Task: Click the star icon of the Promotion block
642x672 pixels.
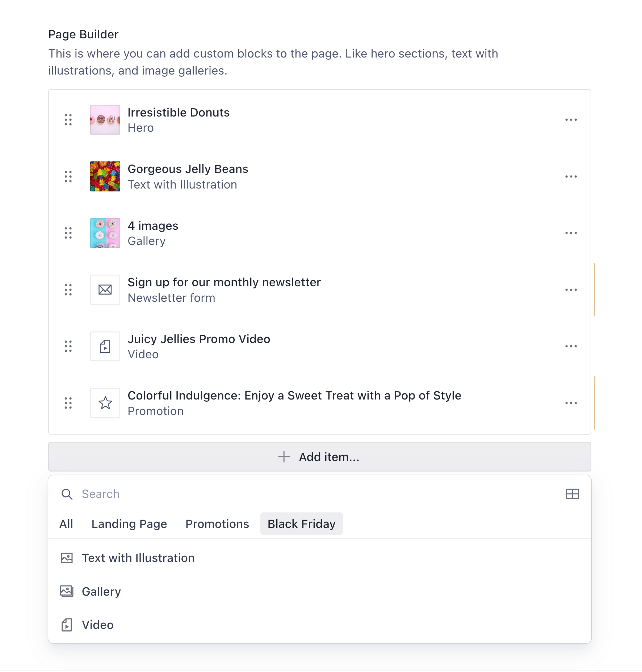Action: click(x=105, y=403)
